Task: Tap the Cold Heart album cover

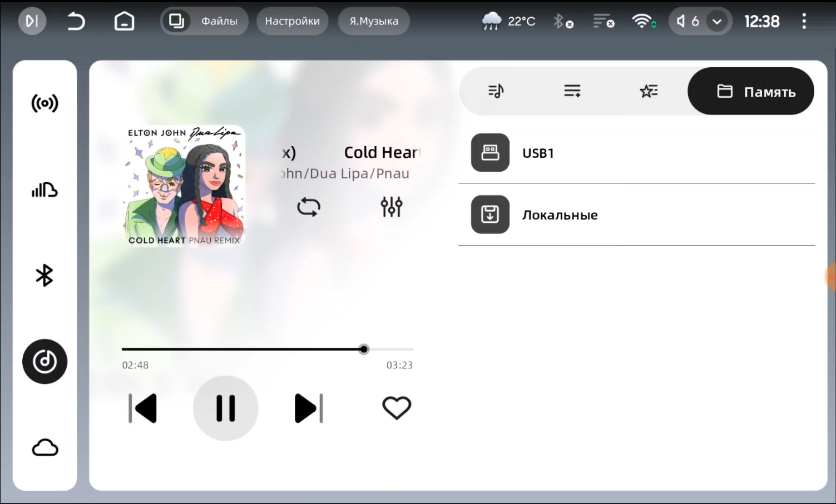Action: tap(184, 186)
